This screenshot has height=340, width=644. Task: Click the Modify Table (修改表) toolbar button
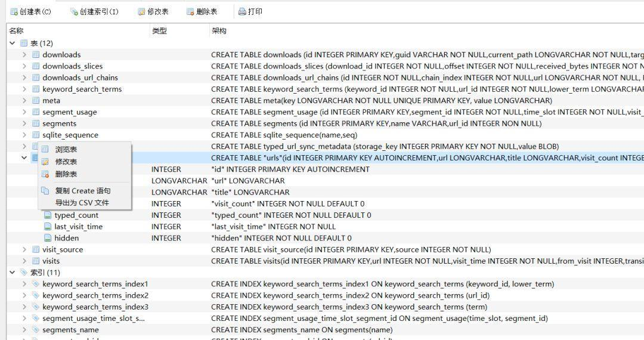pos(153,11)
